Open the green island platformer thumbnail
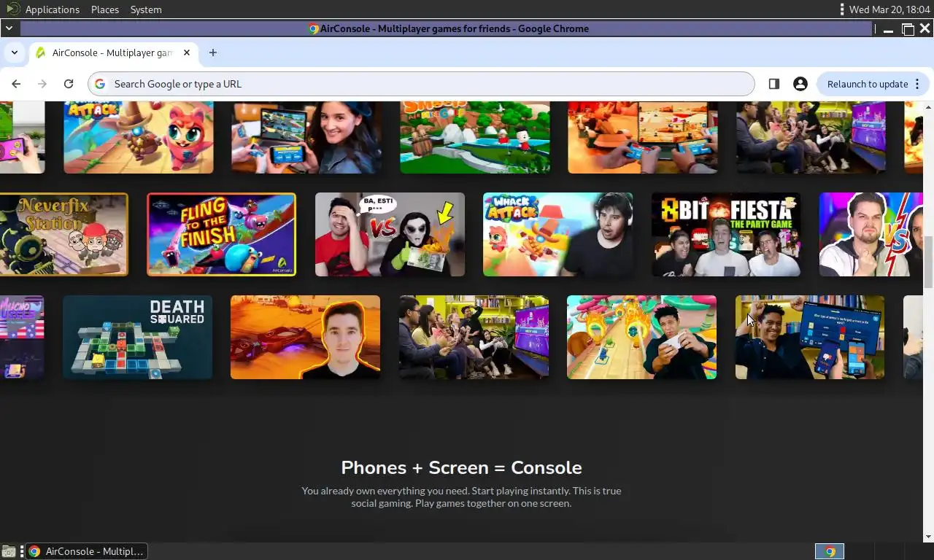Image resolution: width=934 pixels, height=560 pixels. [475, 137]
